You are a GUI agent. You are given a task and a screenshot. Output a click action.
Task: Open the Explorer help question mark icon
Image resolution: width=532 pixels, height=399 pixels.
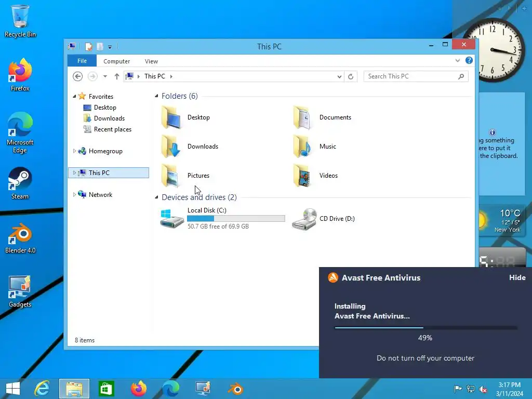[x=469, y=60]
